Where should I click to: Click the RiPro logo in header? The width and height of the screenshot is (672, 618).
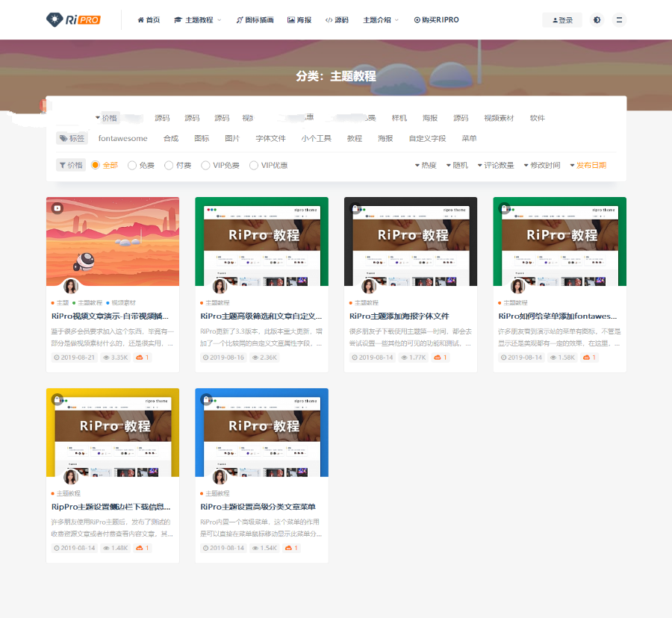73,19
